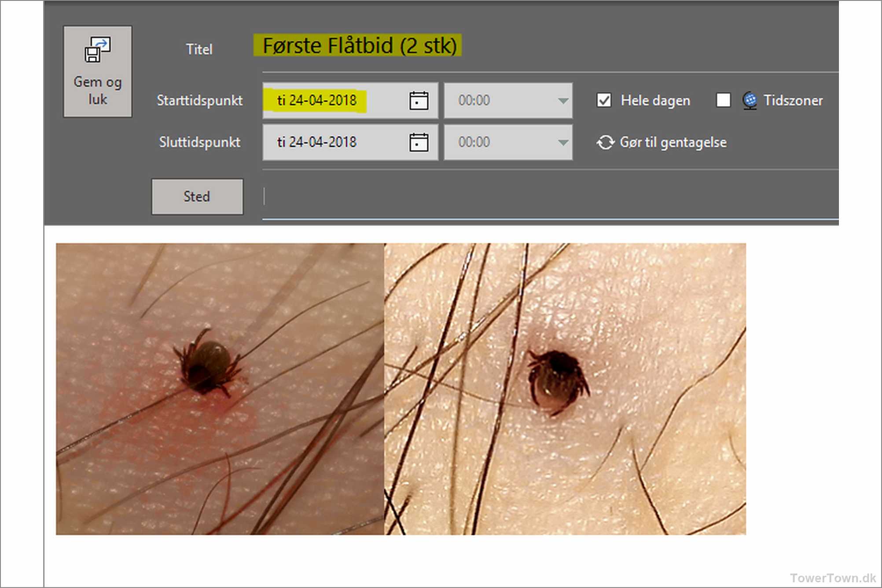Click the Gem og luk label text
This screenshot has width=882, height=588.
coord(97,91)
